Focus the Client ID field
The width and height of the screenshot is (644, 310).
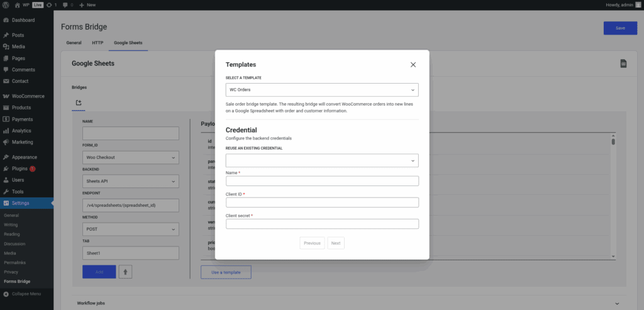pos(322,202)
